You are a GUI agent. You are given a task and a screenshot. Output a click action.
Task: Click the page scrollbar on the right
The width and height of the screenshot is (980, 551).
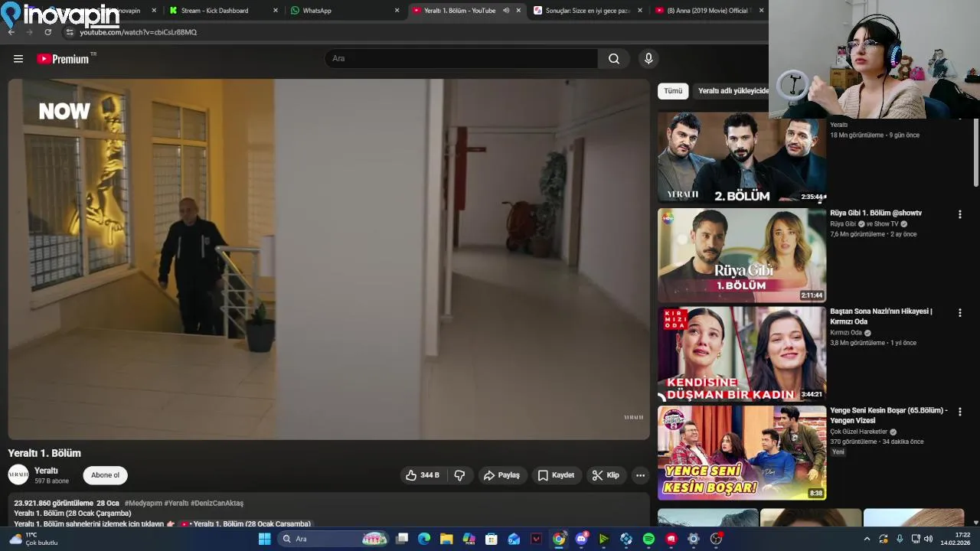(975, 153)
